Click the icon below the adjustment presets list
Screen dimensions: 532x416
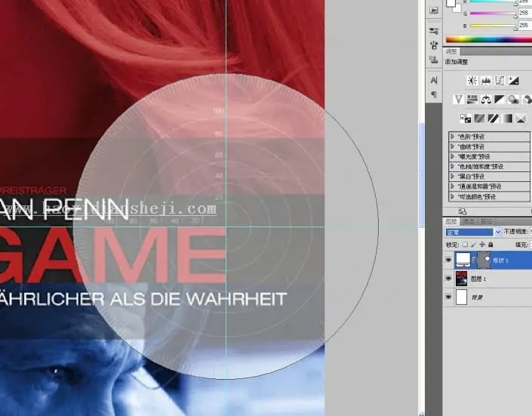[x=463, y=211]
